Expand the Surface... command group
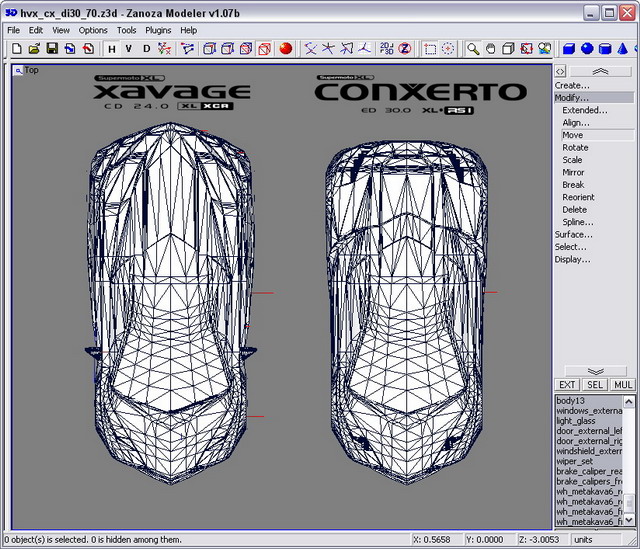640x549 pixels. click(573, 234)
